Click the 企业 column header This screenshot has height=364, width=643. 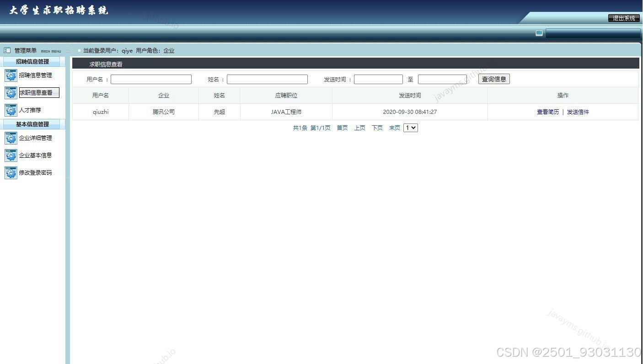[x=164, y=96]
